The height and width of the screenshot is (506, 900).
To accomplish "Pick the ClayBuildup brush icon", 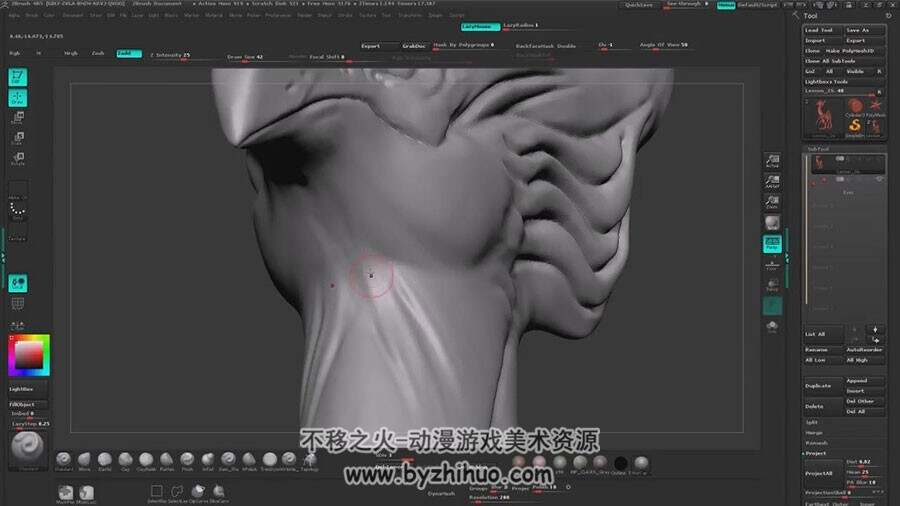I will [146, 460].
